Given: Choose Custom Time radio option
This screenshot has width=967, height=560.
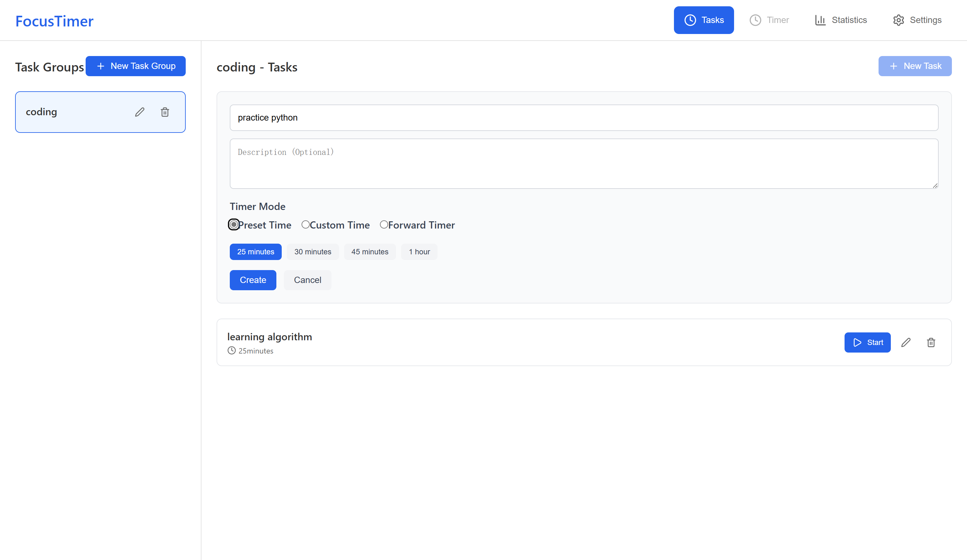Looking at the screenshot, I should (305, 224).
